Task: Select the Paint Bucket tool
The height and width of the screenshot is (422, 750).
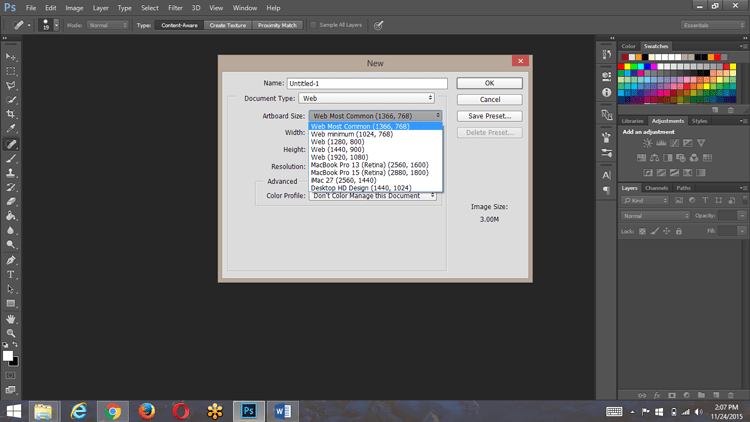Action: [11, 216]
